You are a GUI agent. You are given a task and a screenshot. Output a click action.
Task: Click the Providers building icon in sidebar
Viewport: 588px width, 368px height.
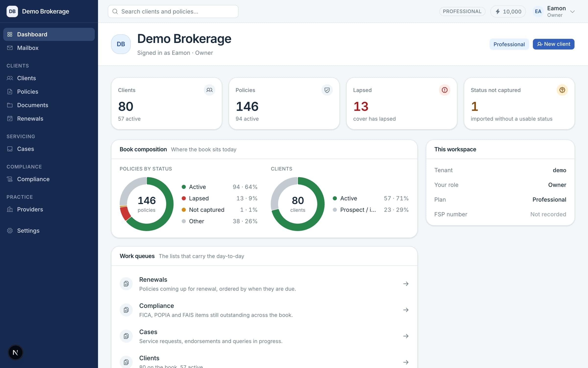coord(10,209)
